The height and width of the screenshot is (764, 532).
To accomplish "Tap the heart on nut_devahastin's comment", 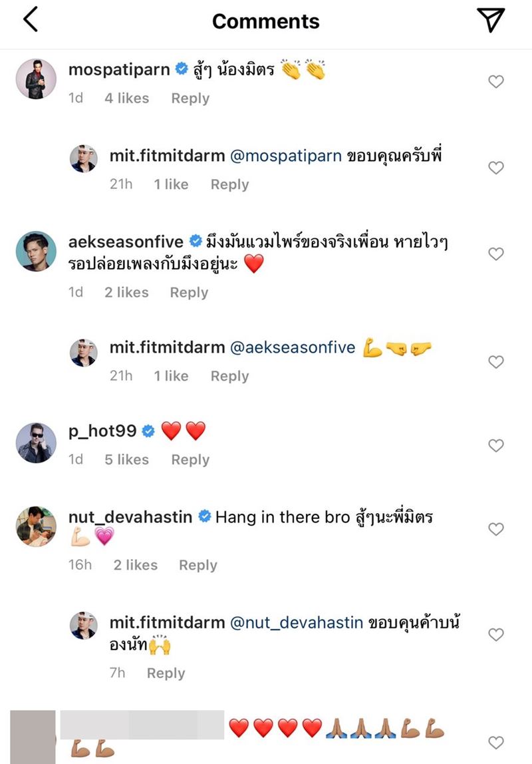I will [495, 529].
